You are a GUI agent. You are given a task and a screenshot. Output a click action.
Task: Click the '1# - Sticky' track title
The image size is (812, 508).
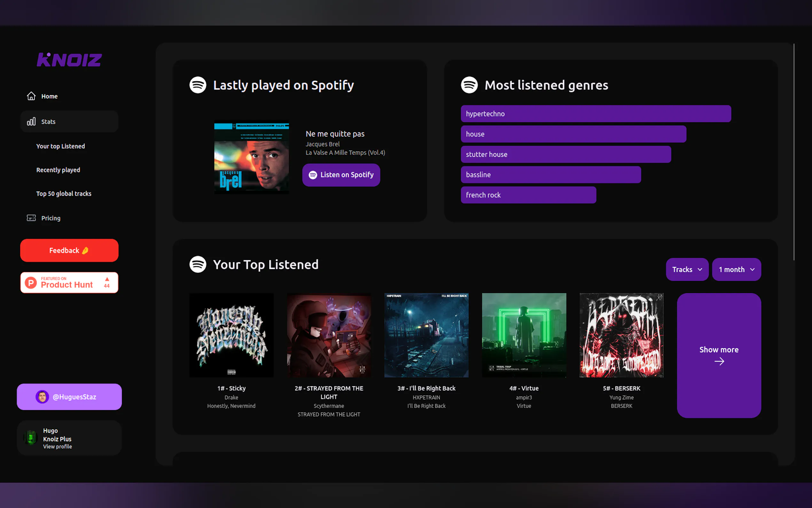coord(231,388)
